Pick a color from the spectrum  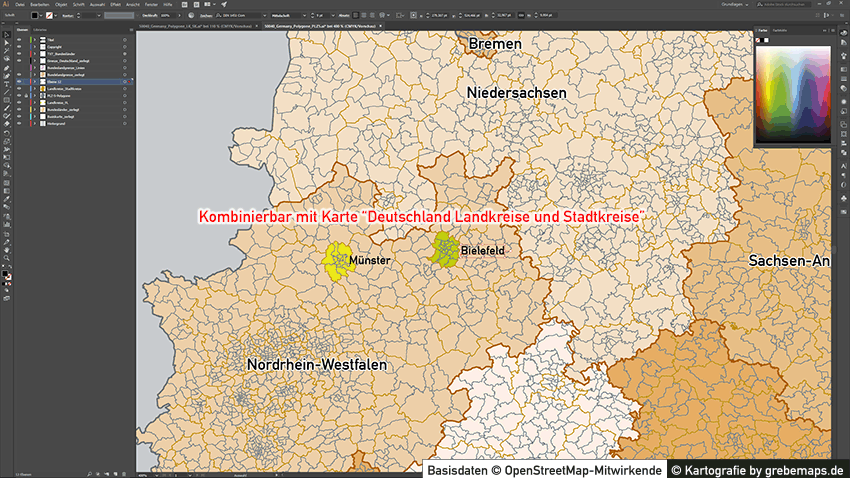[790, 90]
